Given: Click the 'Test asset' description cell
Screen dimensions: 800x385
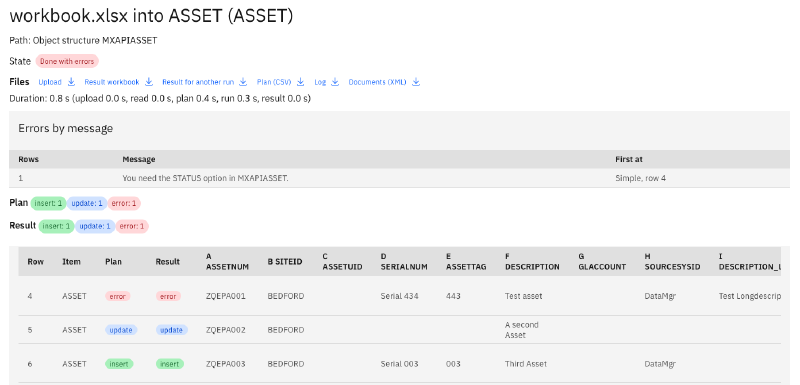Looking at the screenshot, I should (x=524, y=296).
